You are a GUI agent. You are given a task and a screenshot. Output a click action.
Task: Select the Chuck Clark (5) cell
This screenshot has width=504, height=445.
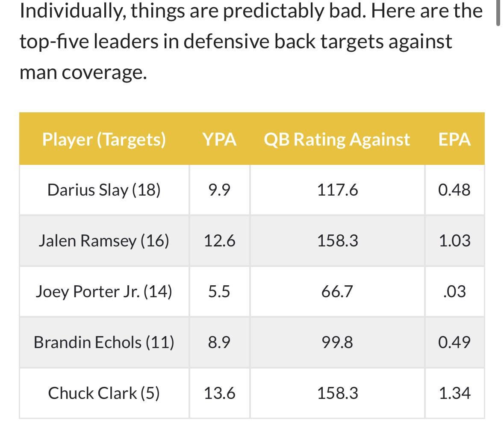pos(104,393)
